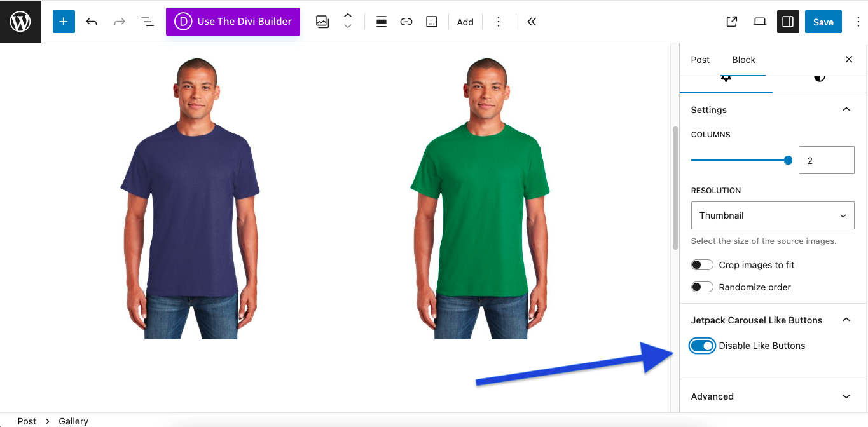The width and height of the screenshot is (868, 427).
Task: Click the link icon in block toolbar
Action: point(406,22)
